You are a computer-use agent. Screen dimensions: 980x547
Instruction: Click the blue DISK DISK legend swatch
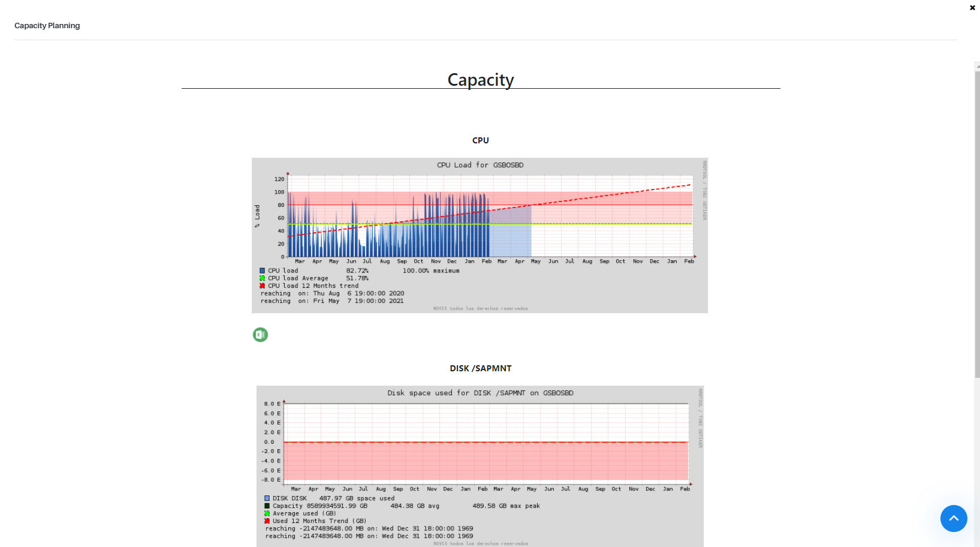tap(267, 498)
